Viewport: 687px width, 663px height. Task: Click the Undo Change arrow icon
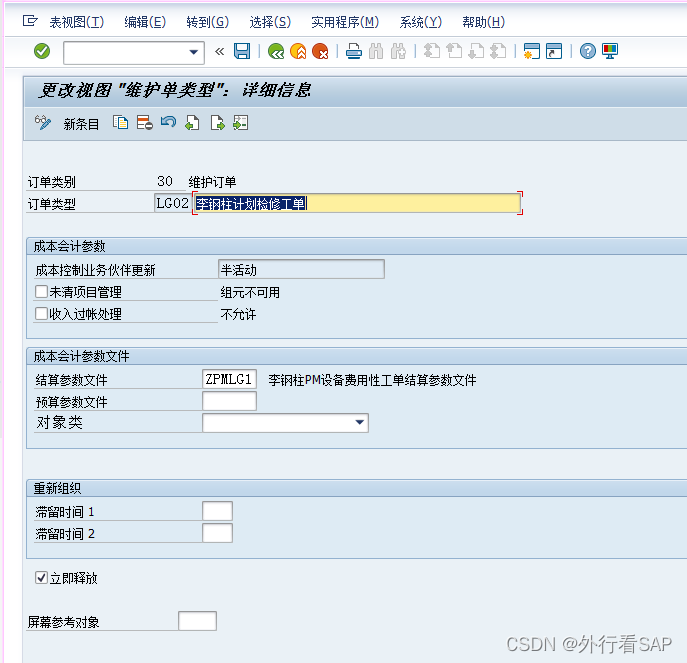pyautogui.click(x=168, y=123)
